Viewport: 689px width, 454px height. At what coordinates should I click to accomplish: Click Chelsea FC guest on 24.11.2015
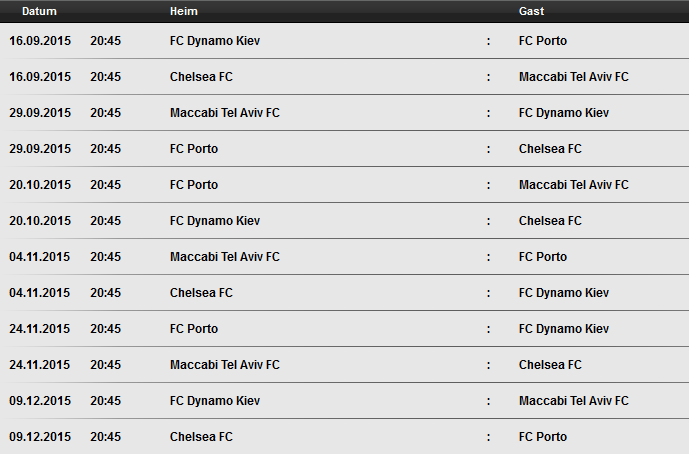click(x=550, y=365)
